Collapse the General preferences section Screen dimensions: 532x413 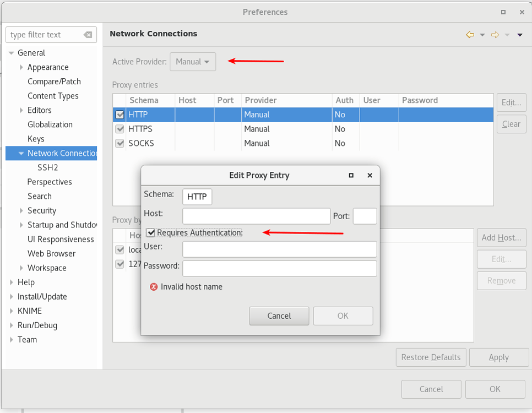pos(12,53)
